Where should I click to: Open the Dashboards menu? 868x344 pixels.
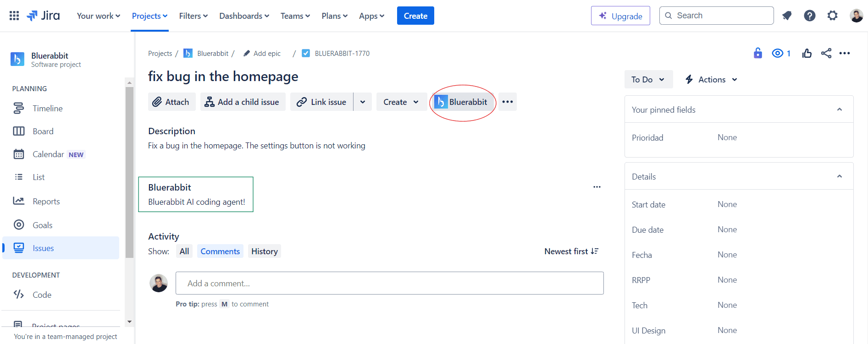(244, 16)
